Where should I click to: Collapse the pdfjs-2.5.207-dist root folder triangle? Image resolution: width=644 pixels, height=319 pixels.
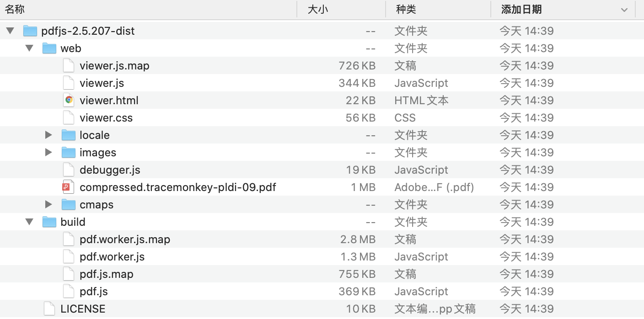(10, 31)
